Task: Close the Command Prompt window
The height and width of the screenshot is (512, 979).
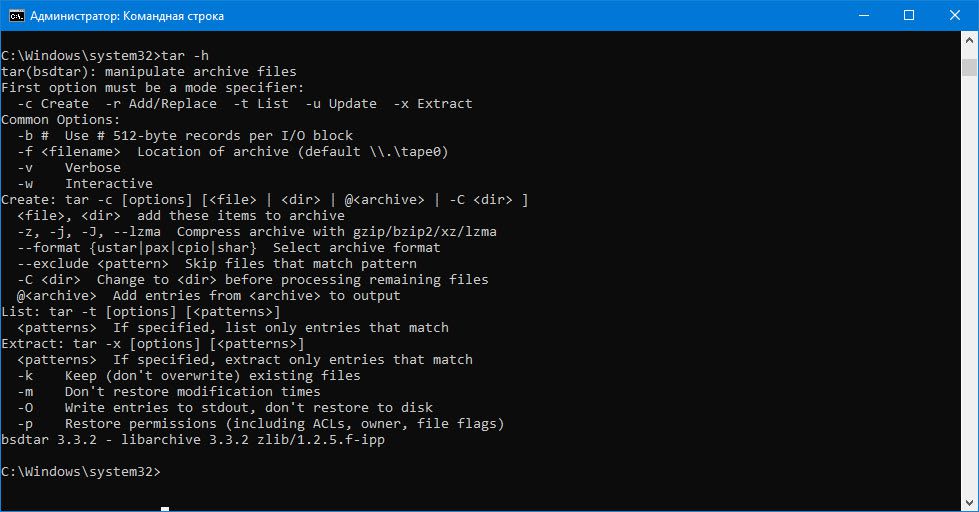Action: tap(955, 16)
